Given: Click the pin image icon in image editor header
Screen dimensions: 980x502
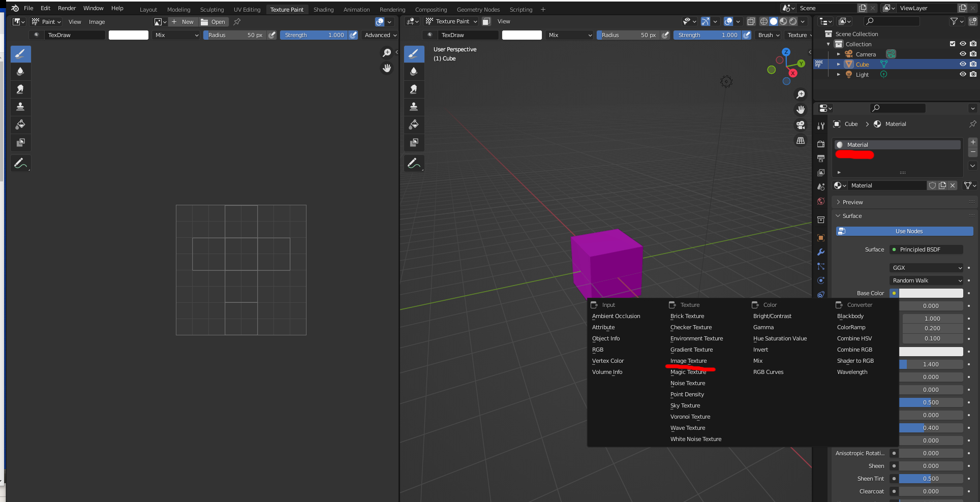Looking at the screenshot, I should point(237,22).
